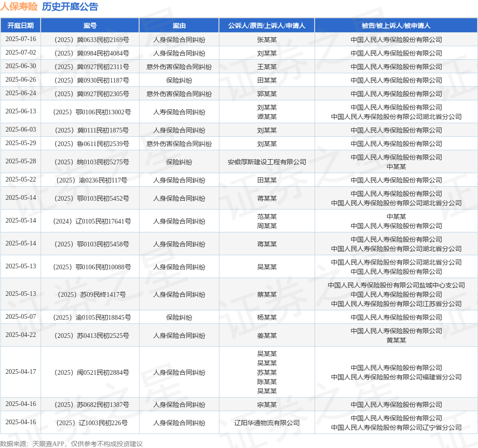Select plaintiff 谭某某
The height and width of the screenshot is (448, 478).
click(x=267, y=116)
